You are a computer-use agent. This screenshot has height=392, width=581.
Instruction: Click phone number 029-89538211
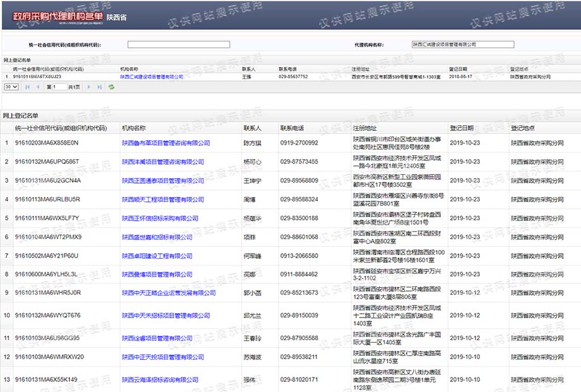point(299,357)
